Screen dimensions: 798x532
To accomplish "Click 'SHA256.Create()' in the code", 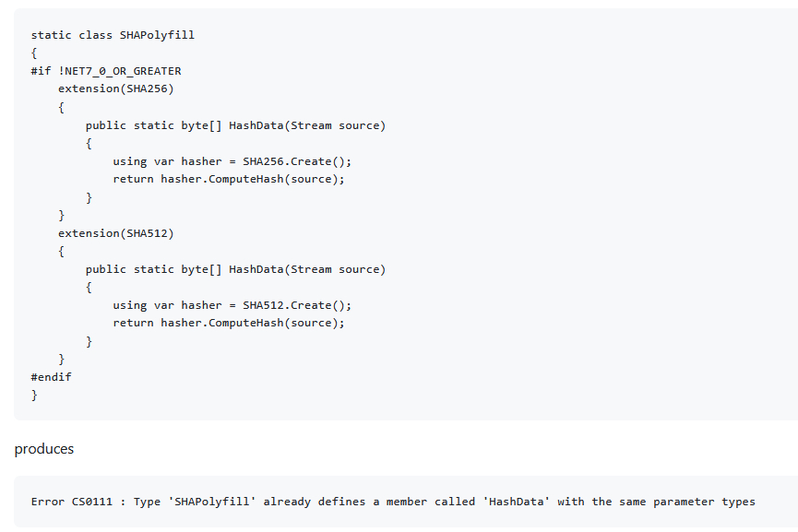I will coord(297,161).
